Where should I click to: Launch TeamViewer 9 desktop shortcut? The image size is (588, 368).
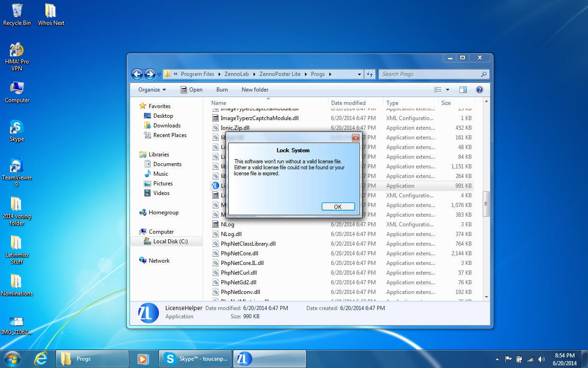(x=17, y=172)
